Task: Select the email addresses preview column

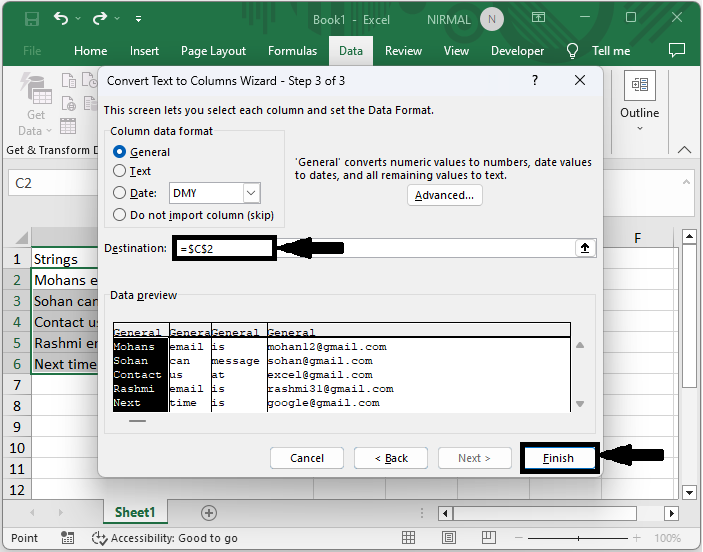Action: pos(418,374)
